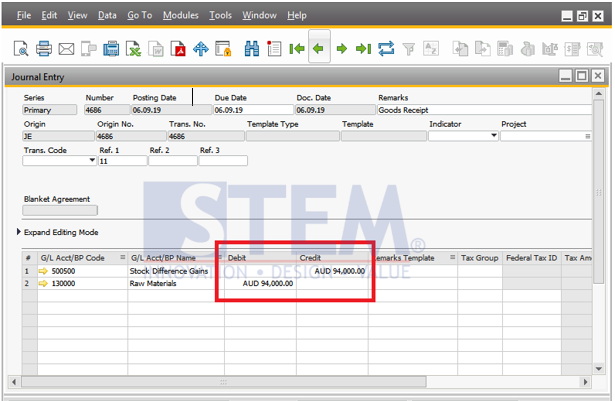615x401 pixels.
Task: Follow link arrow for account 130000
Action: [43, 283]
